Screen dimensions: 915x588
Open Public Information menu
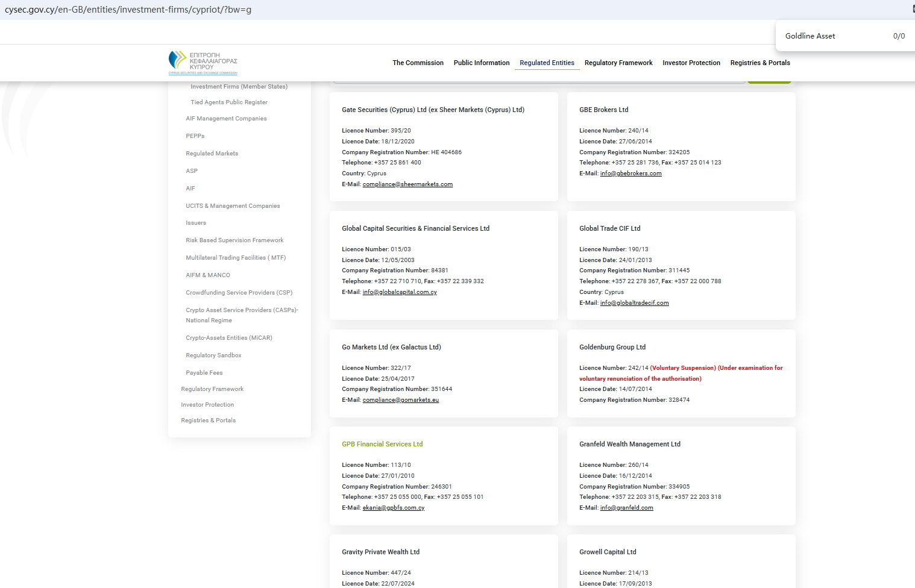click(481, 63)
